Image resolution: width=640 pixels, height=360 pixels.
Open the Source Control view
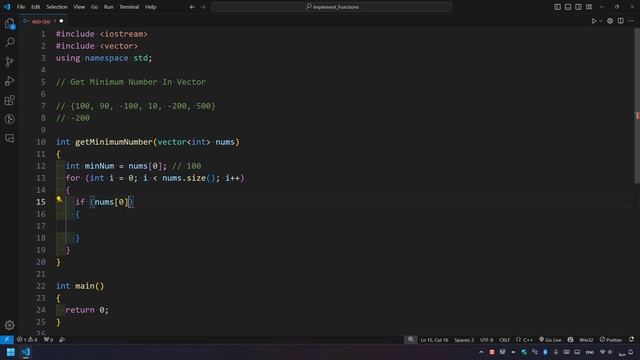(x=9, y=62)
